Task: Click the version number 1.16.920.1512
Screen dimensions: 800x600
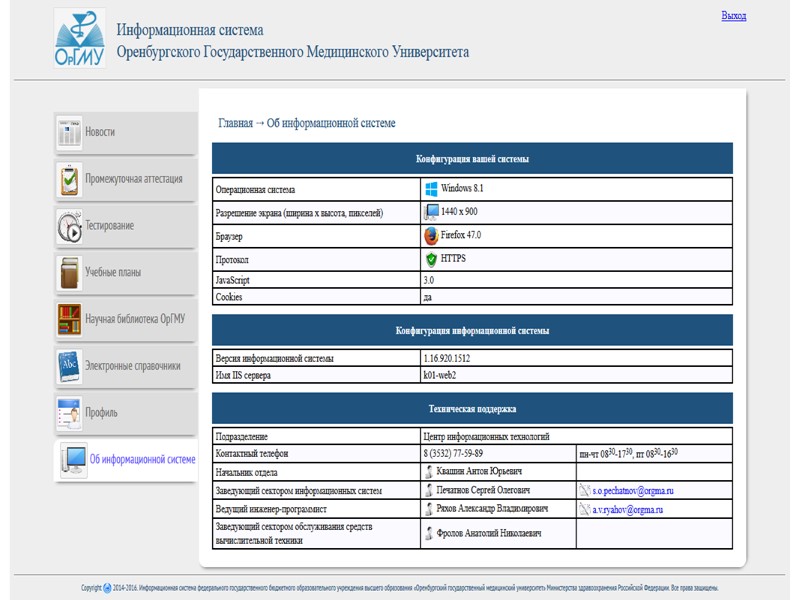Action: click(x=446, y=358)
